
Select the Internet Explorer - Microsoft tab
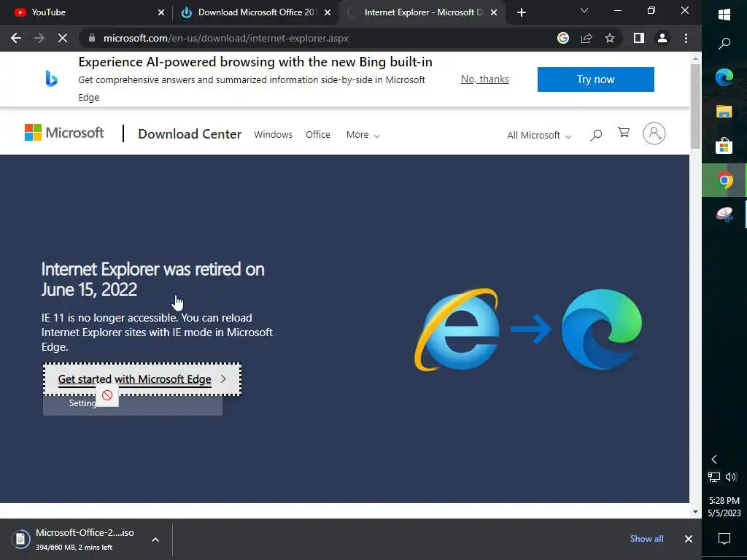[x=422, y=12]
